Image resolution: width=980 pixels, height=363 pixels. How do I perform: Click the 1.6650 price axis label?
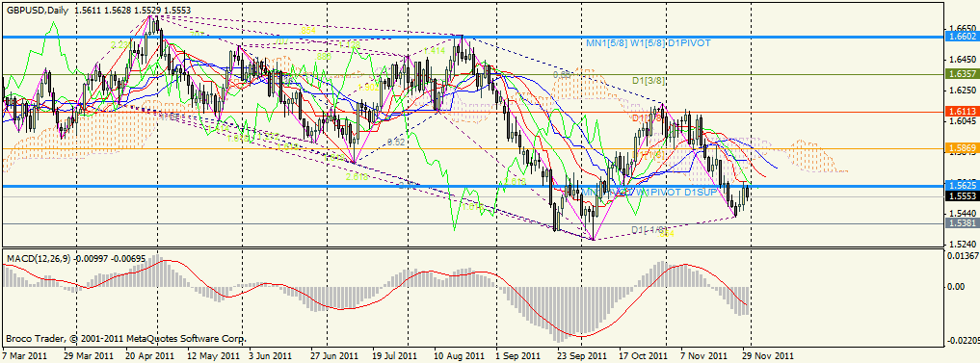[x=963, y=29]
